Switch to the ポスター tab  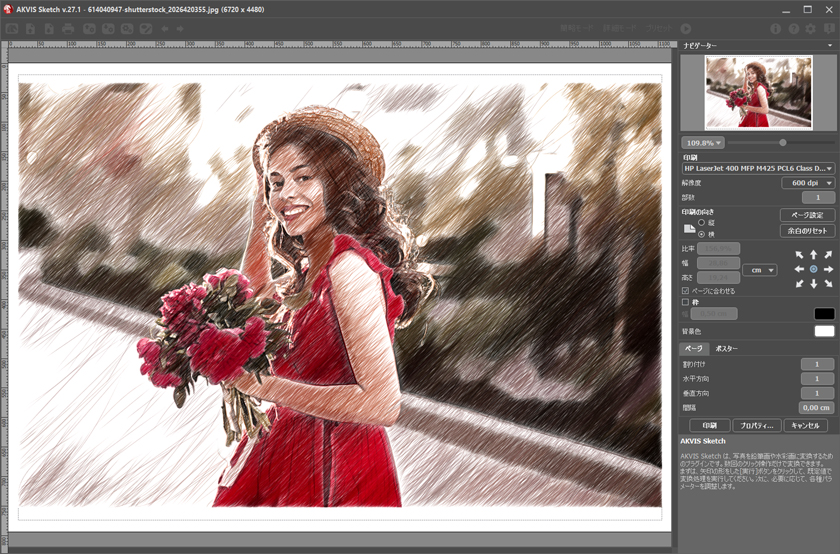(726, 349)
